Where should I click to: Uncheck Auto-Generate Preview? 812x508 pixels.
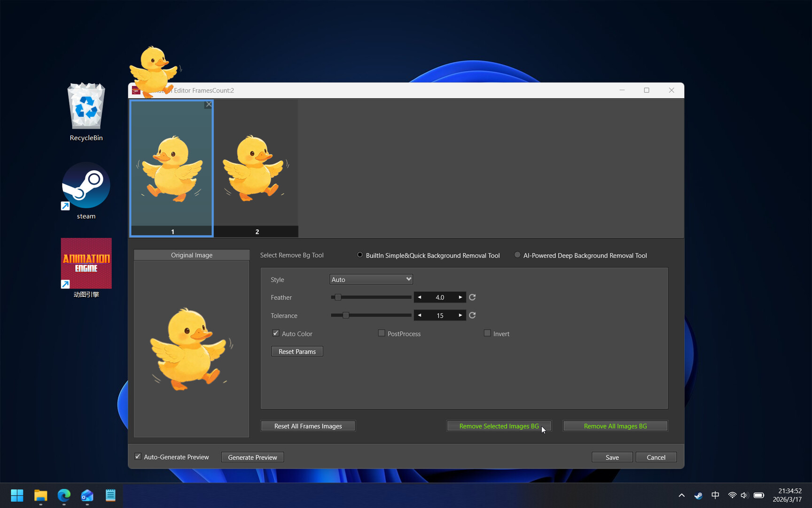[x=138, y=456]
